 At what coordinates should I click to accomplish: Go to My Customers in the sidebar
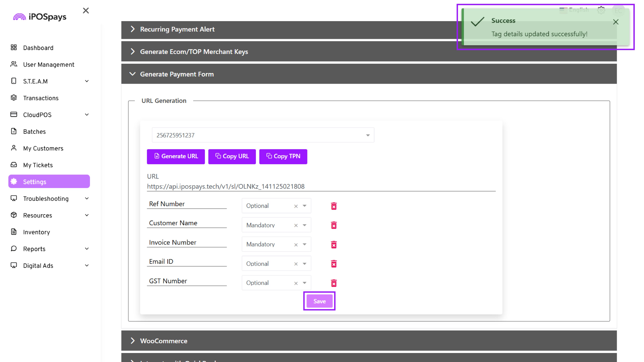click(43, 148)
